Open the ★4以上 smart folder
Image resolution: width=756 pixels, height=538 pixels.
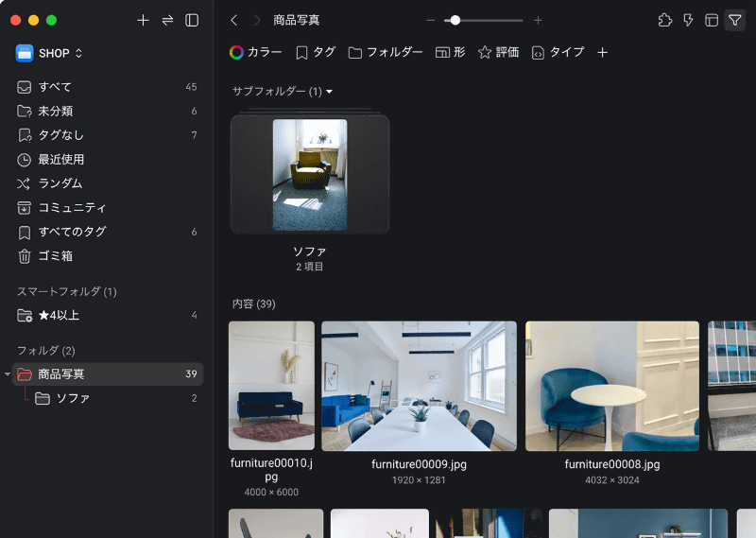[107, 315]
